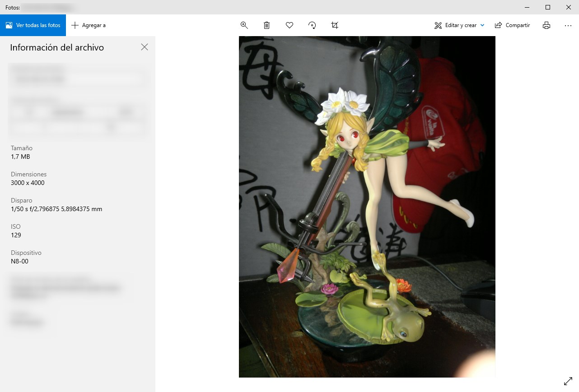Enter full screen with the expand arrows icon

click(568, 381)
